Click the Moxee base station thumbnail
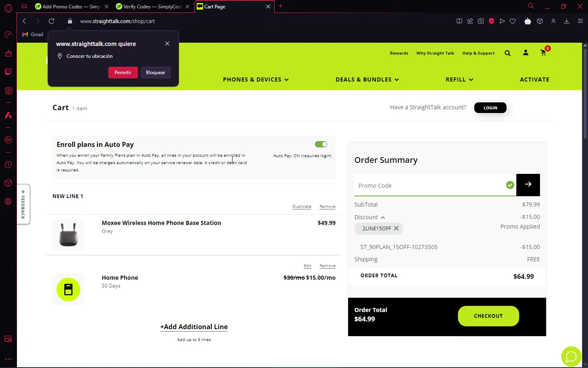 point(68,235)
